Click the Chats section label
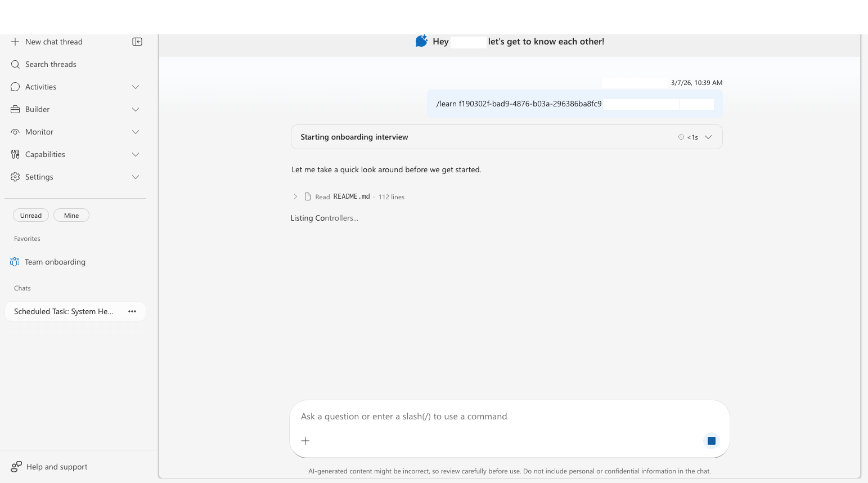868x483 pixels. click(23, 288)
